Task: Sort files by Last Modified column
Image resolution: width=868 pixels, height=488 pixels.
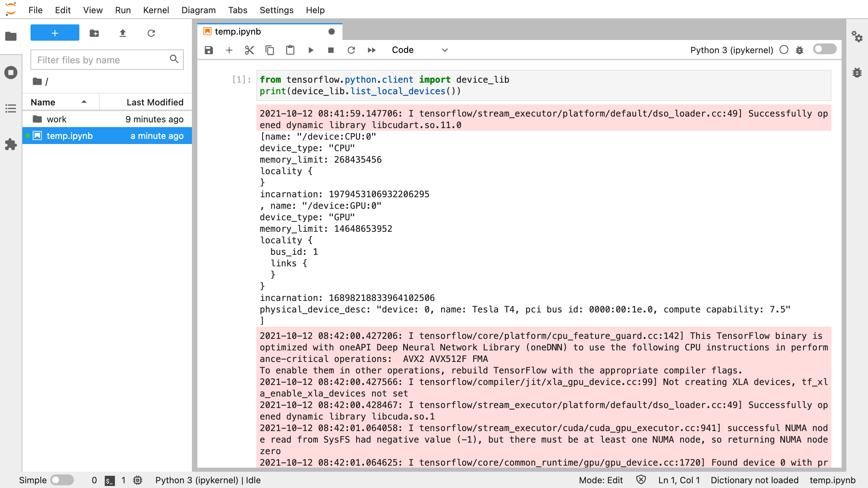Action: (146, 102)
